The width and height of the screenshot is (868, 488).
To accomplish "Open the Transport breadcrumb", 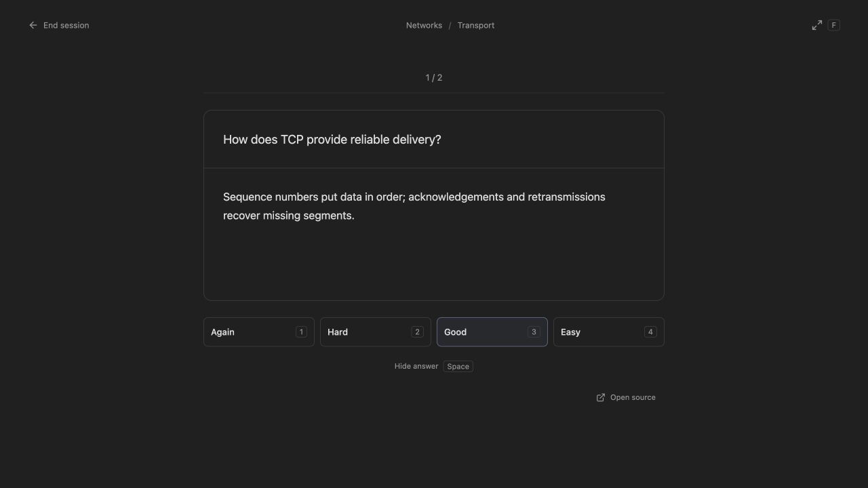I will click(476, 25).
